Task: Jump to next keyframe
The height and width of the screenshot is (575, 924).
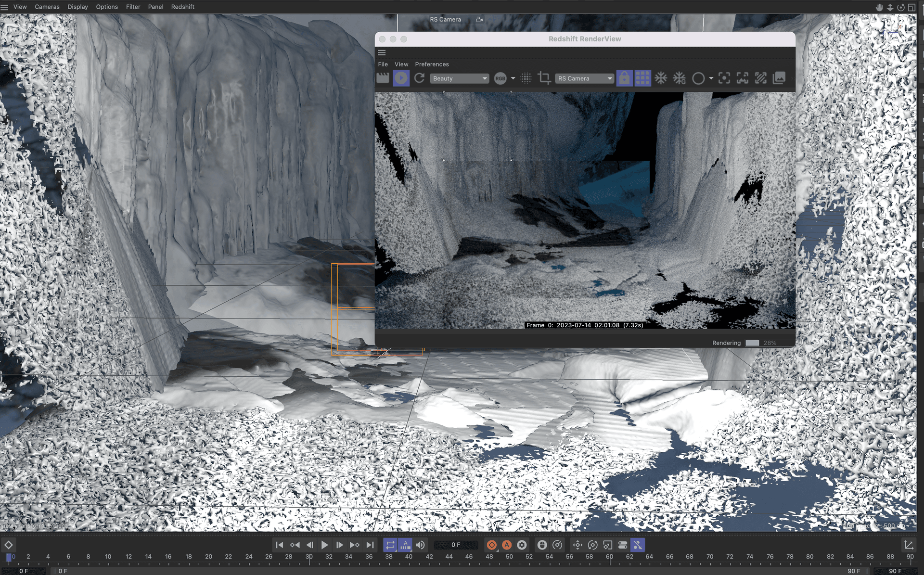Action: (x=355, y=545)
